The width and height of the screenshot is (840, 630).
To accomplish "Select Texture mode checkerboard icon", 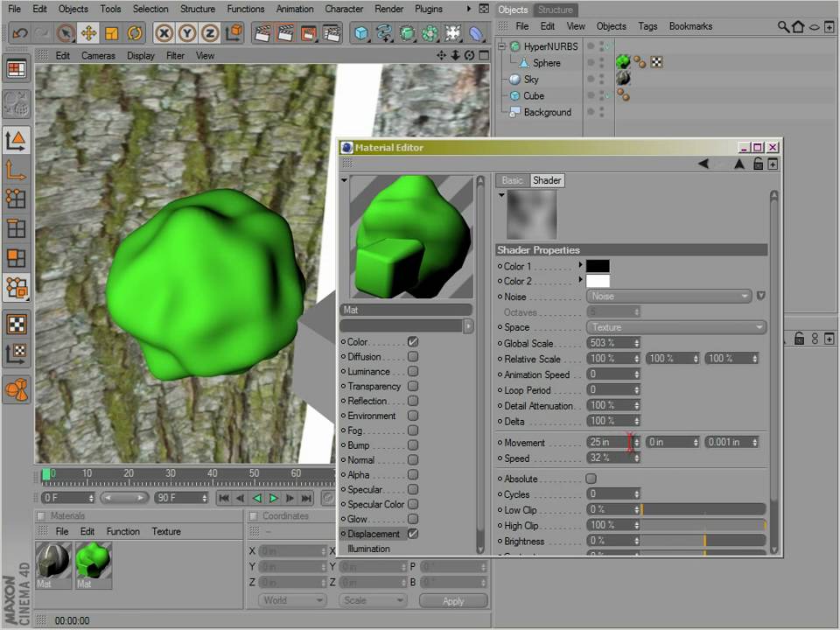I will 16,324.
